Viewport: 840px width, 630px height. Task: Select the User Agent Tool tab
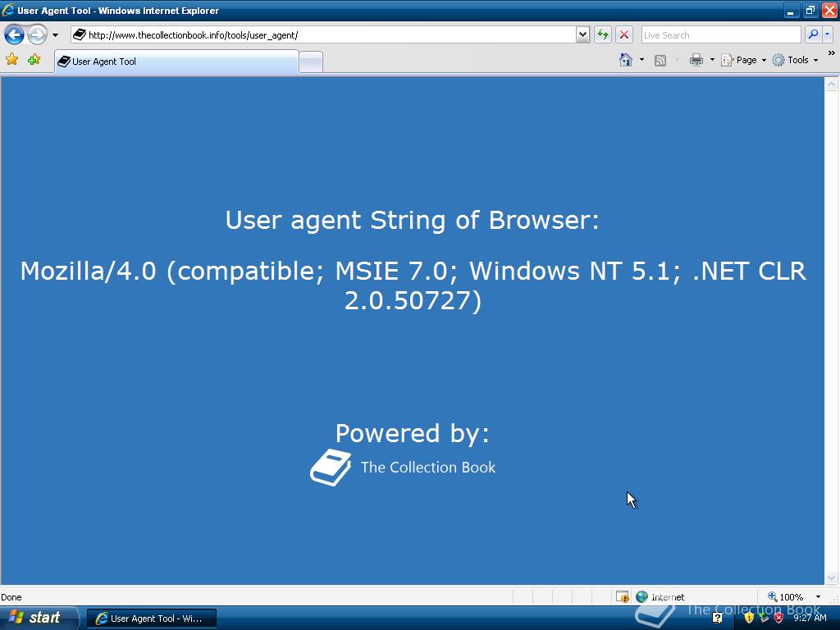176,62
